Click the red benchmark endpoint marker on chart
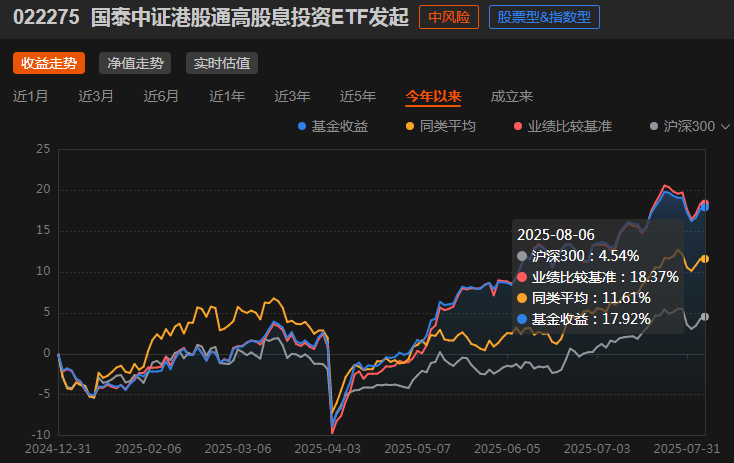 [x=705, y=203]
